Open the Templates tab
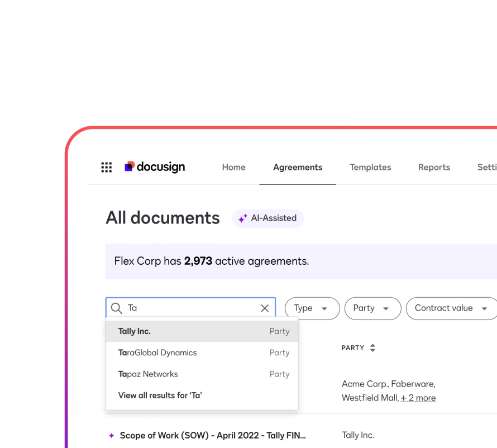Image resolution: width=497 pixels, height=448 pixels. 370,168
